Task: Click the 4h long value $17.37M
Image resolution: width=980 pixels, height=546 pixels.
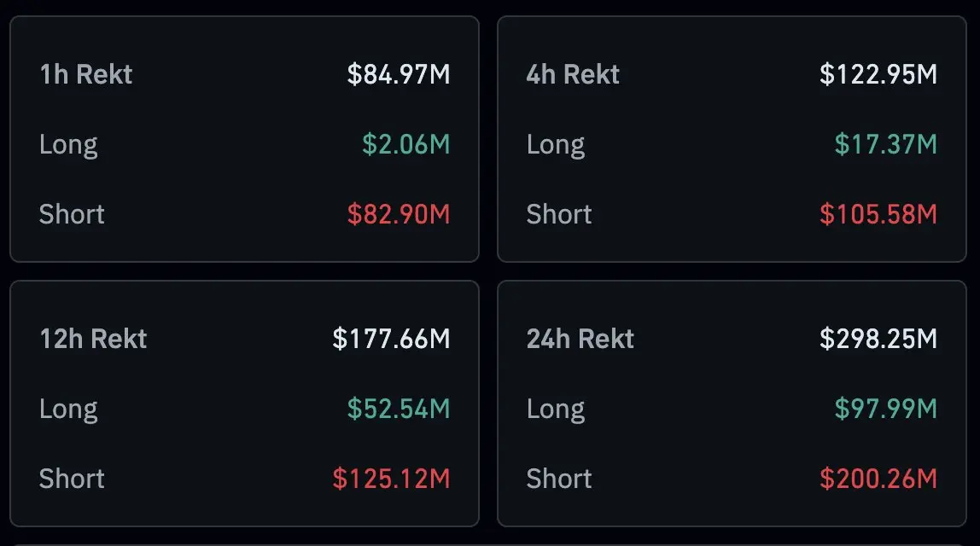Action: coord(885,144)
